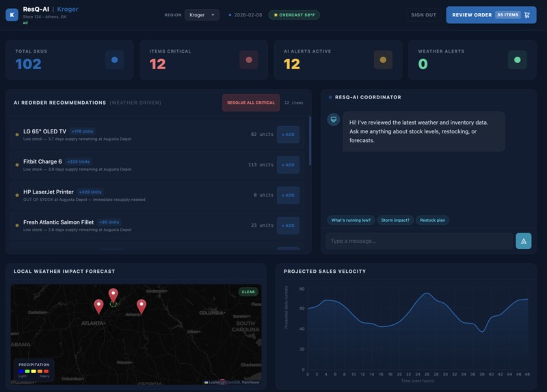This screenshot has width=547, height=392.
Task: Click the ResQ-AI Coordinator chat bot avatar
Action: (334, 120)
